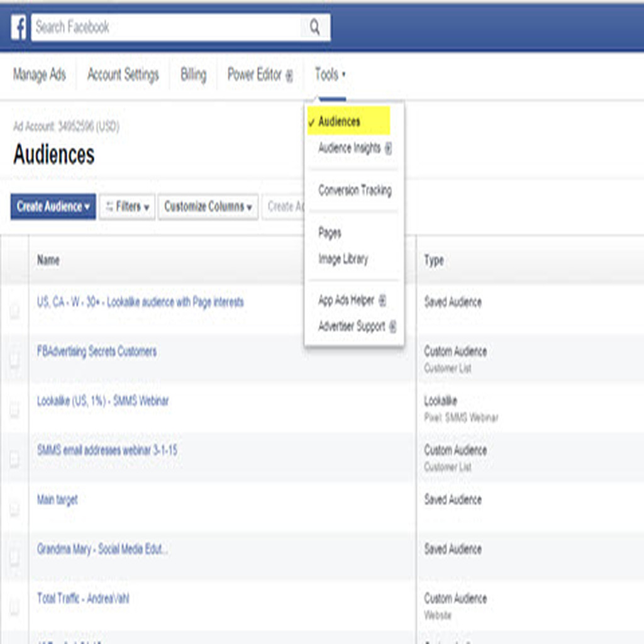Open the Main target audience
This screenshot has width=644, height=644.
[57, 500]
